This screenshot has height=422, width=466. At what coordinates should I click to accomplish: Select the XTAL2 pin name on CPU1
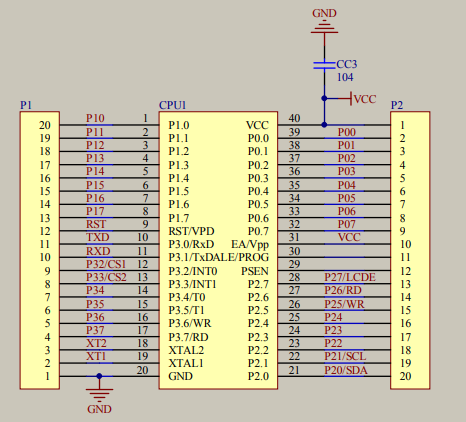pyautogui.click(x=186, y=350)
